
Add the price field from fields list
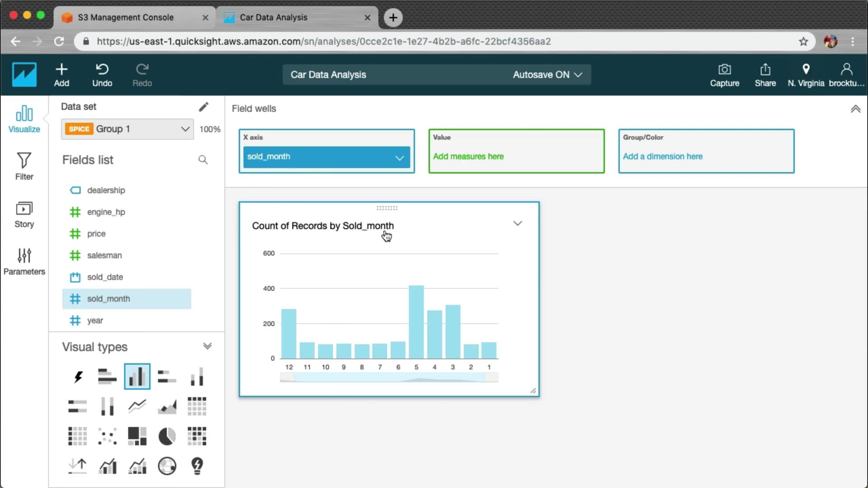(x=96, y=234)
